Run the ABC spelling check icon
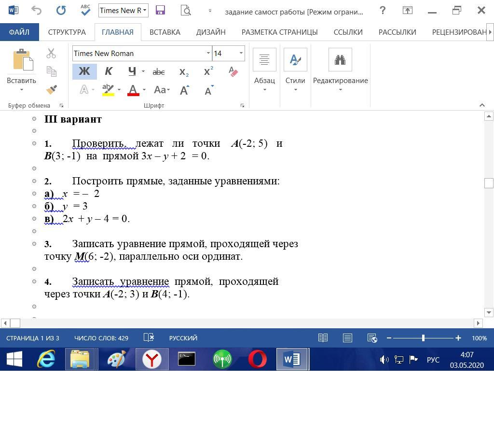 coord(85,11)
